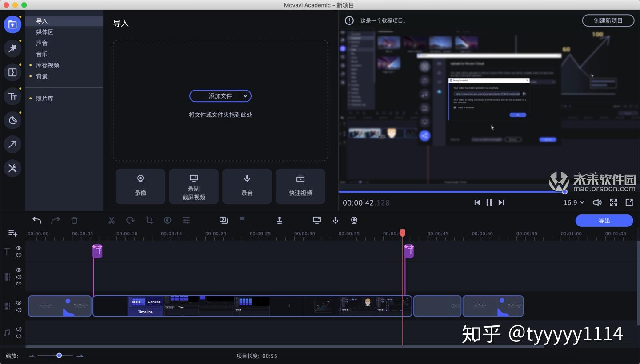Click the 快速视频 quick video button
The width and height of the screenshot is (640, 364).
300,186
